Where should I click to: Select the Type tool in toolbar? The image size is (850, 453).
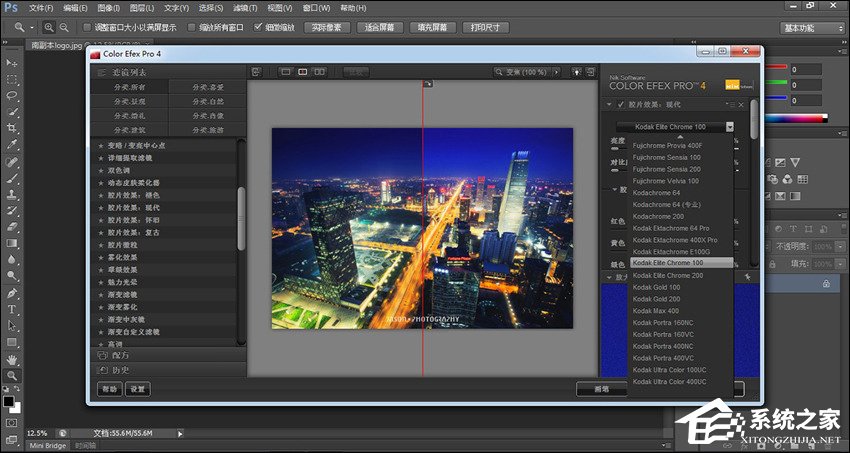(12, 309)
